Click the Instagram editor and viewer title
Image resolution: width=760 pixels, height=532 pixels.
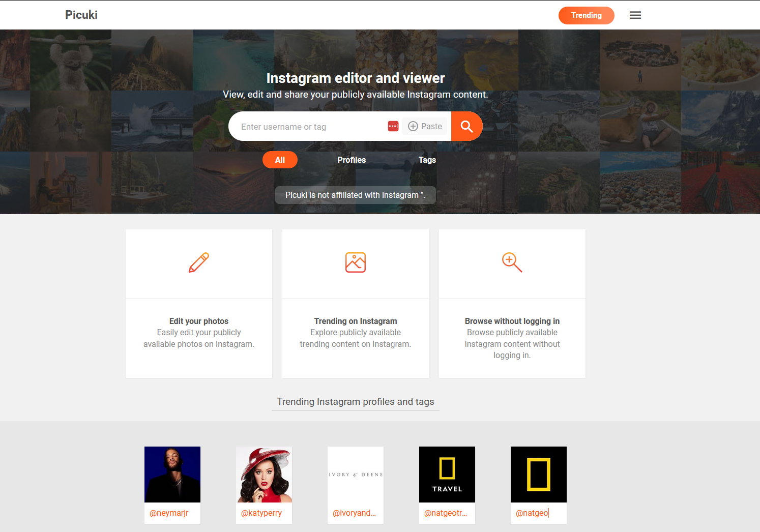[356, 78]
